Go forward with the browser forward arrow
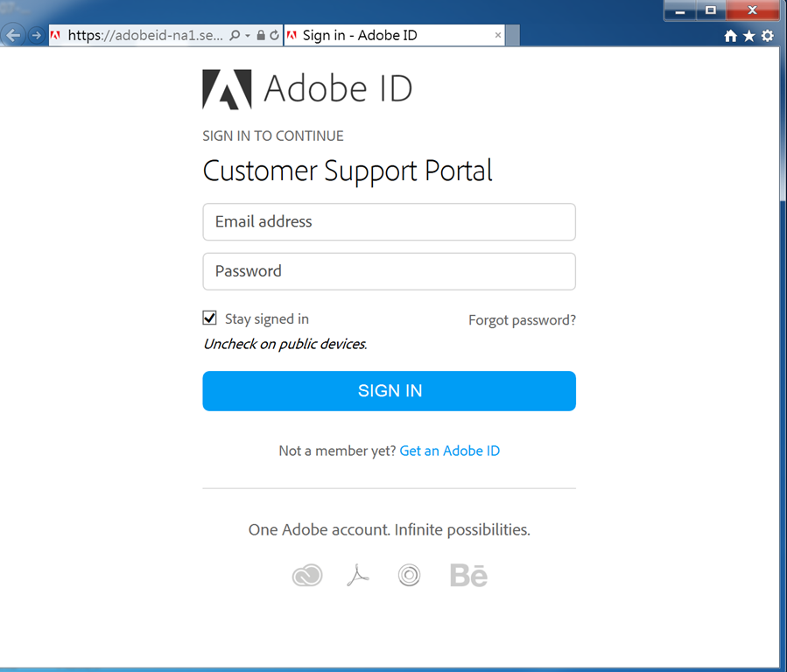787x672 pixels. pos(36,36)
